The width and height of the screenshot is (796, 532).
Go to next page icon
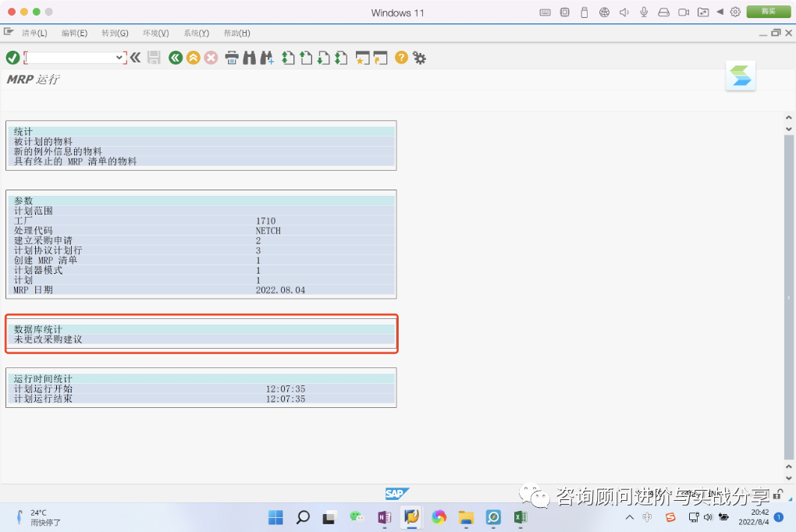[x=323, y=58]
